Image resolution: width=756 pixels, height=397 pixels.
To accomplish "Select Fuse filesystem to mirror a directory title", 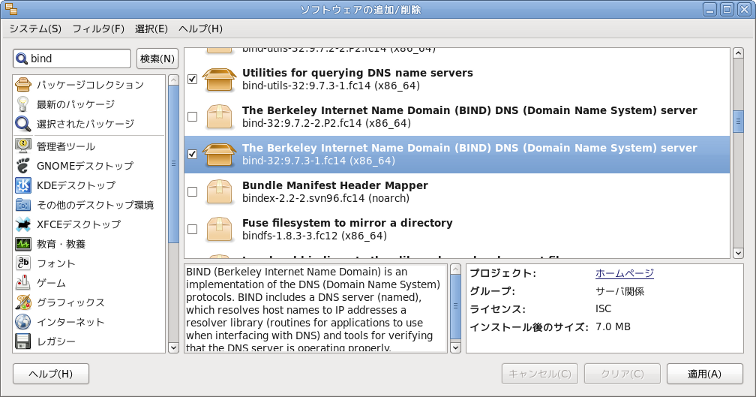I will point(347,223).
